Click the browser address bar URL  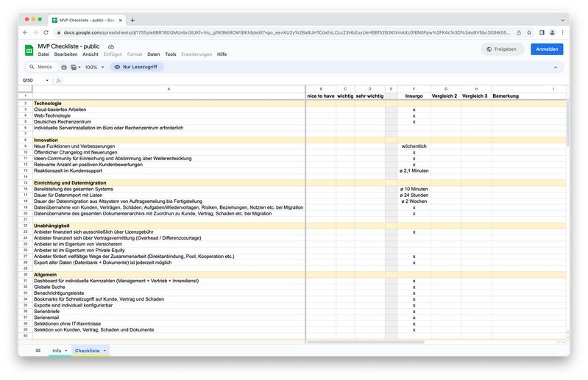(287, 32)
